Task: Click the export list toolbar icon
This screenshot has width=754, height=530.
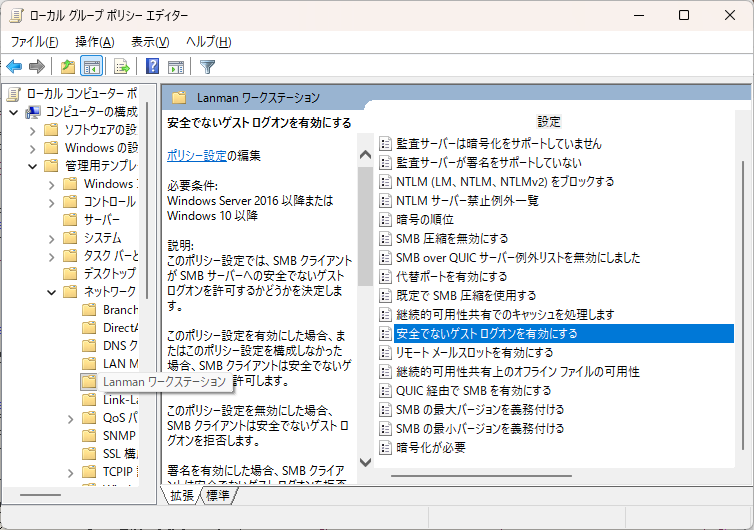Action: 122,67
